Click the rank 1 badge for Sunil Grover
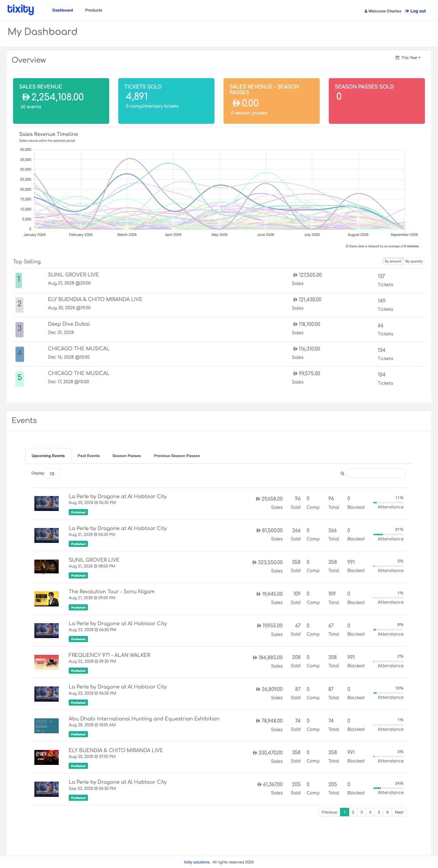This screenshot has width=438, height=868. 19,280
